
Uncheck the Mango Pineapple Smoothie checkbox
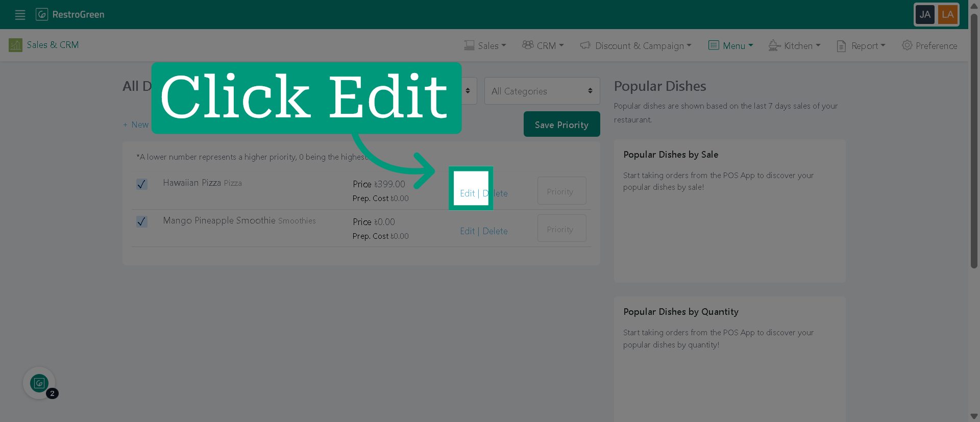point(142,222)
